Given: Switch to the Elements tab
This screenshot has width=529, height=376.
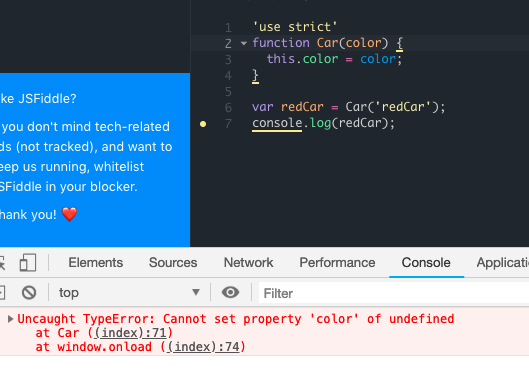Looking at the screenshot, I should [x=96, y=263].
